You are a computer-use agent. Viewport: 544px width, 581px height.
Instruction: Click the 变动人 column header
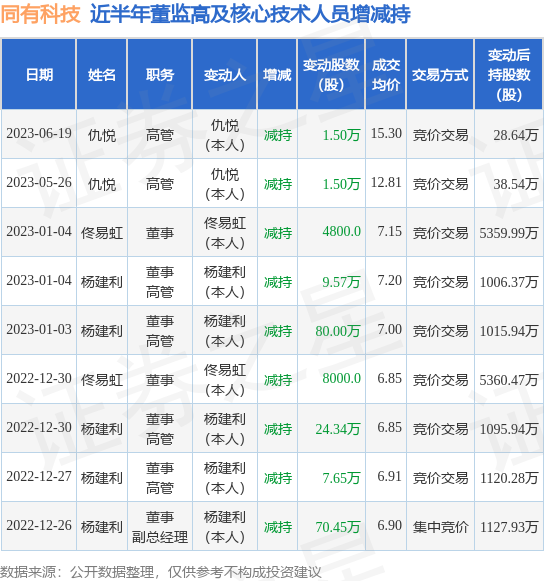[x=225, y=74]
